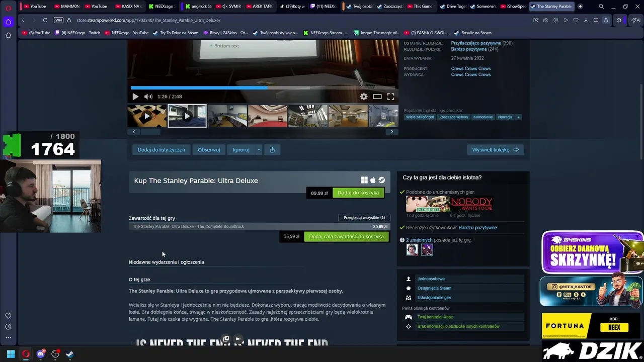
Task: Add game with 'Dodaj do koszyka'
Action: point(358,193)
